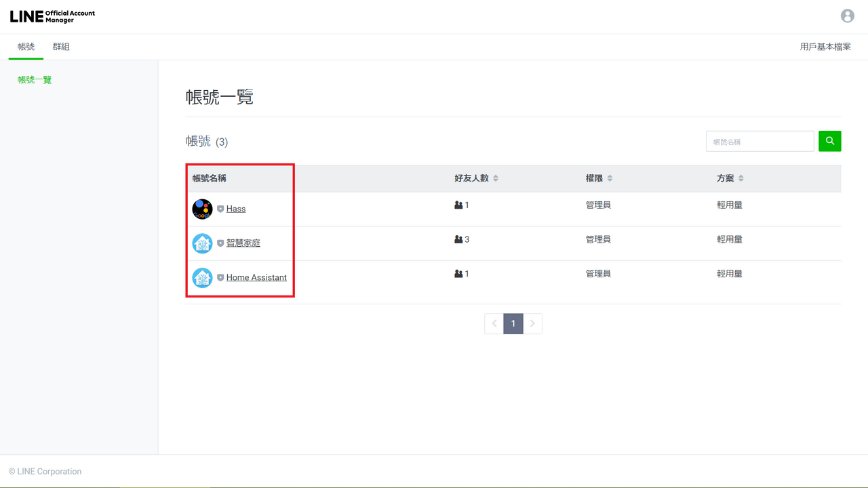Open the Hass account avatar
Image resolution: width=868 pixels, height=488 pixels.
[x=203, y=209]
